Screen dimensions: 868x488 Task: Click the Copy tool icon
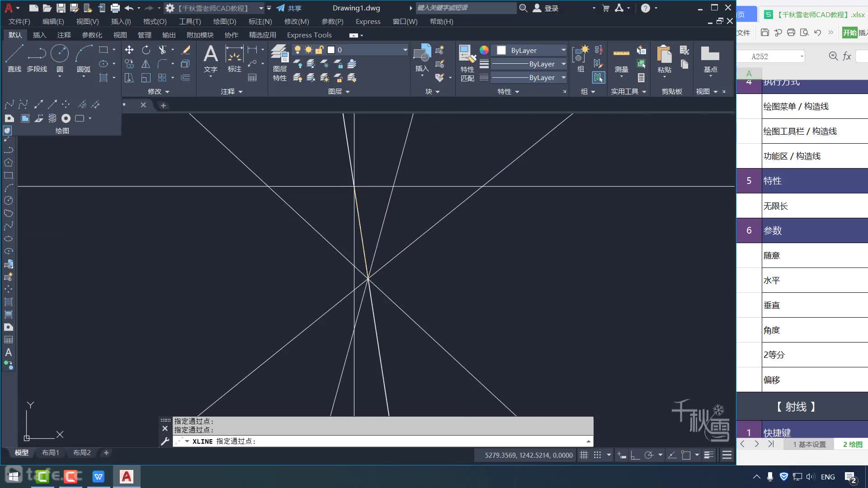point(129,64)
